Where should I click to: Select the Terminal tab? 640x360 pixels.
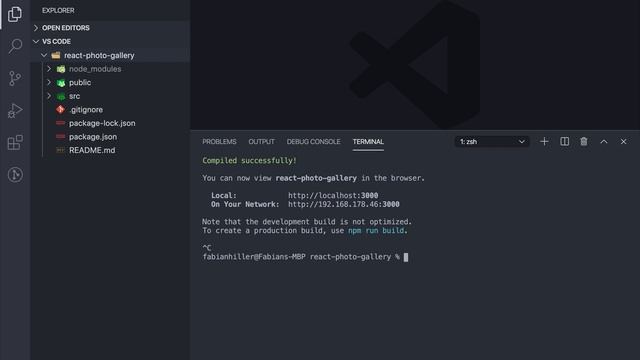point(368,142)
